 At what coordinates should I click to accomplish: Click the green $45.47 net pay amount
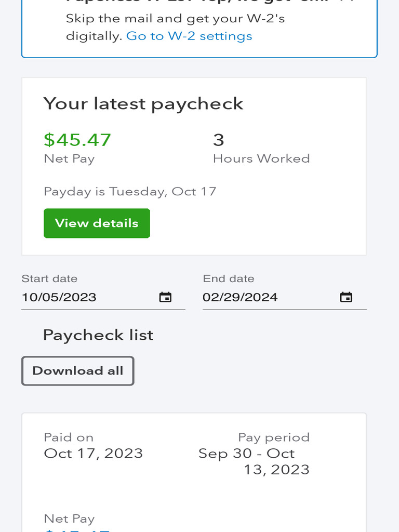[x=77, y=140]
